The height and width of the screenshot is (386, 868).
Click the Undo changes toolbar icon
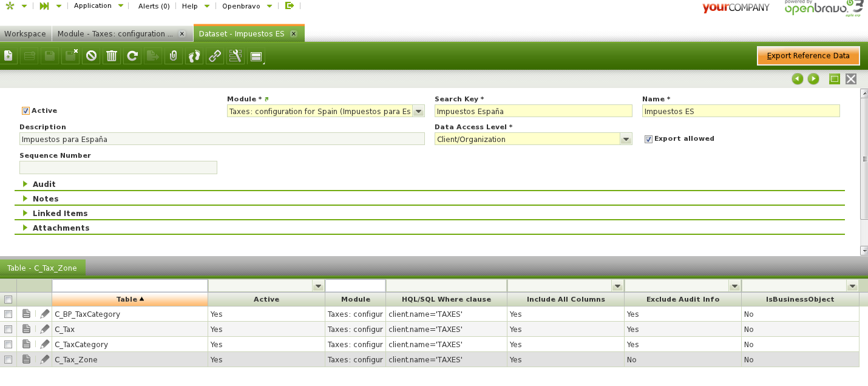[91, 56]
